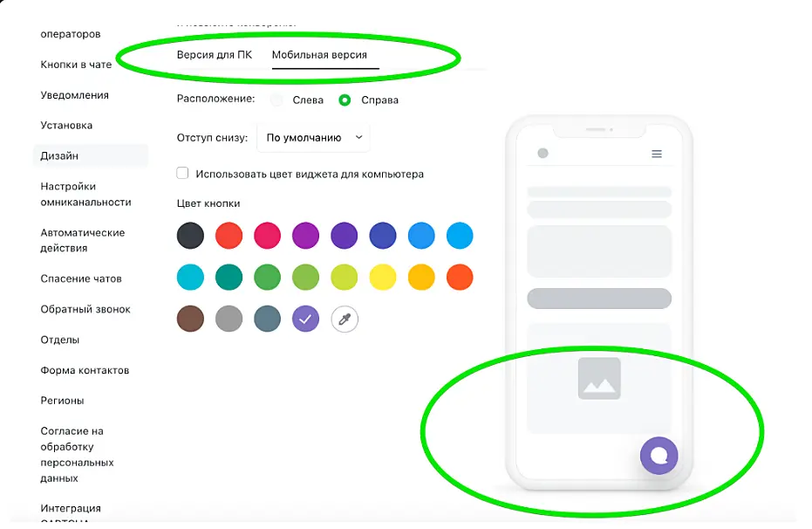Select the «Справа» position radio button
The width and height of the screenshot is (812, 529).
[x=345, y=100]
